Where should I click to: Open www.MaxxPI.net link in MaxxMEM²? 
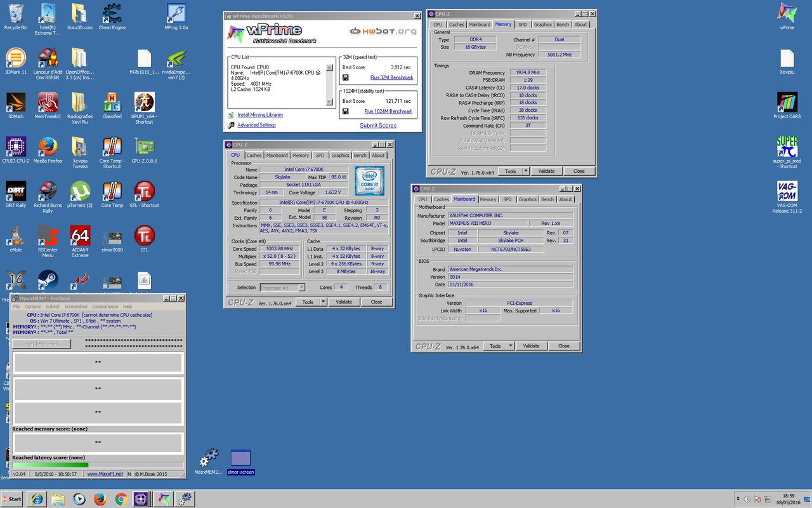[x=105, y=474]
